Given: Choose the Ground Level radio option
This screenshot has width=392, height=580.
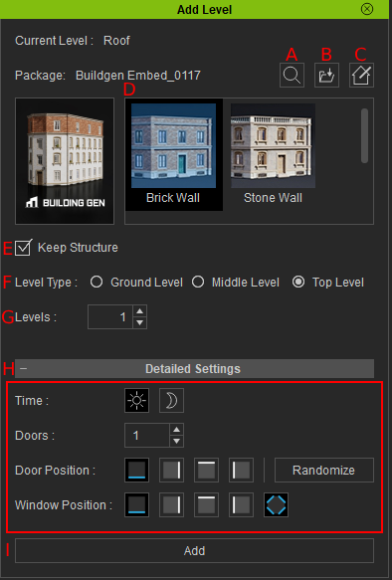Looking at the screenshot, I should pos(97,282).
